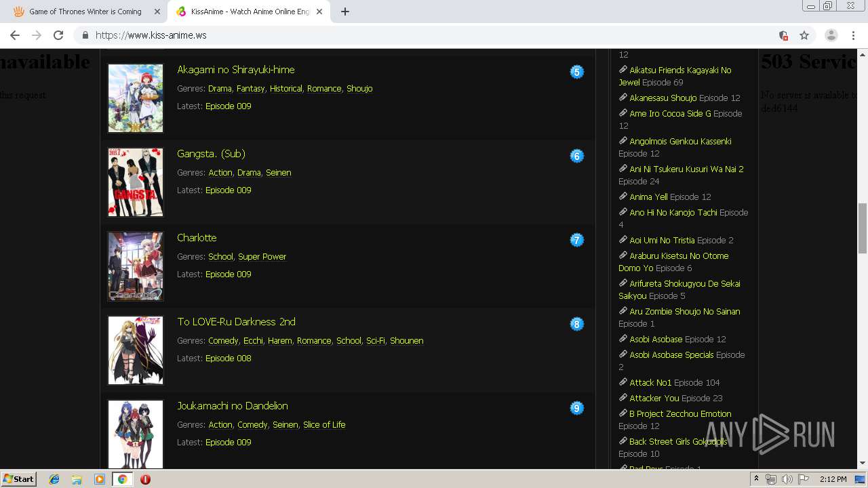
Task: Open the Akagami no Shirayuki-hime title link
Action: coord(236,70)
